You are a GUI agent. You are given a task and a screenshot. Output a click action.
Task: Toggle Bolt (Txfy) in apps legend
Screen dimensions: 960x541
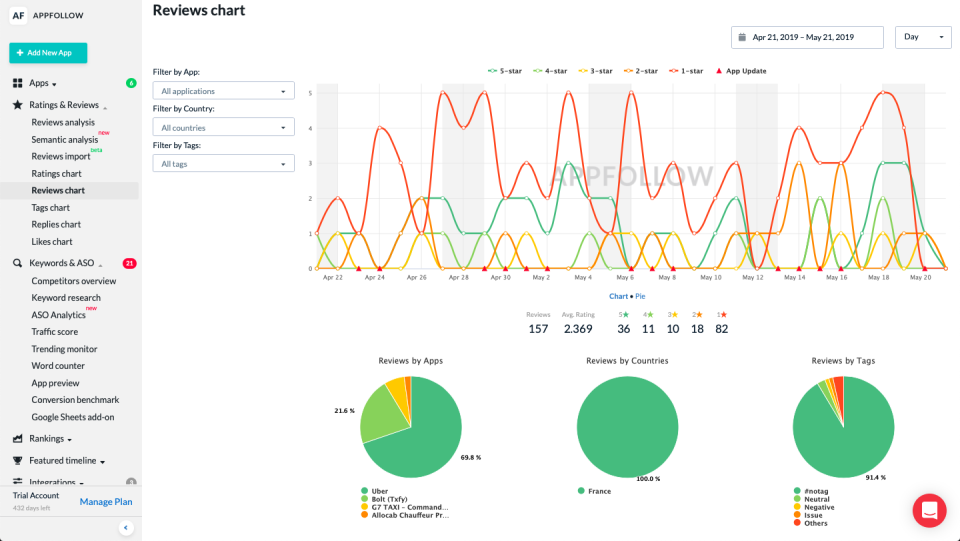[384, 499]
